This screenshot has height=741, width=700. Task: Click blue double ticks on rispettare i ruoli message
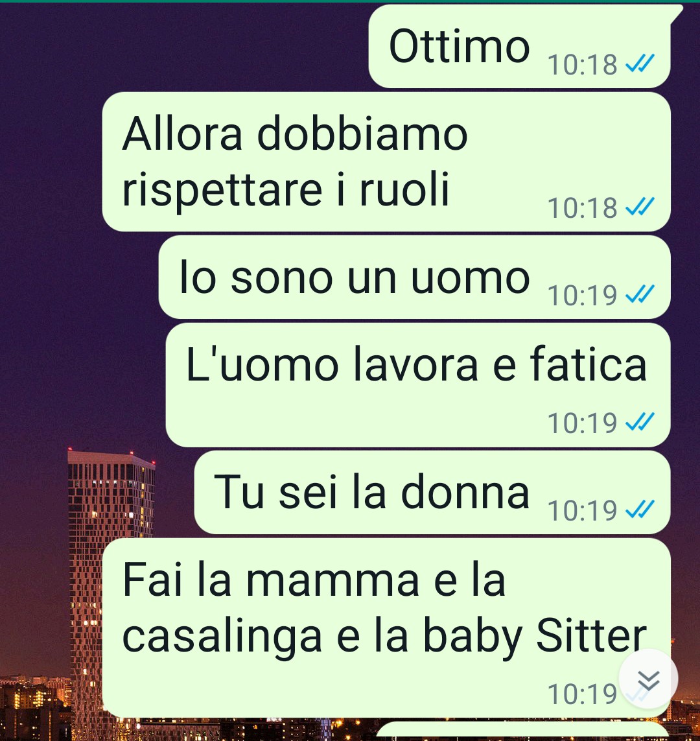click(640, 207)
